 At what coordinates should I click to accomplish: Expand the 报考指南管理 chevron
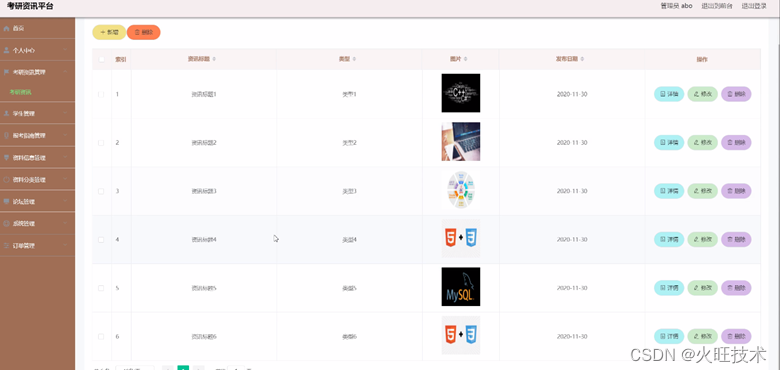click(x=65, y=136)
